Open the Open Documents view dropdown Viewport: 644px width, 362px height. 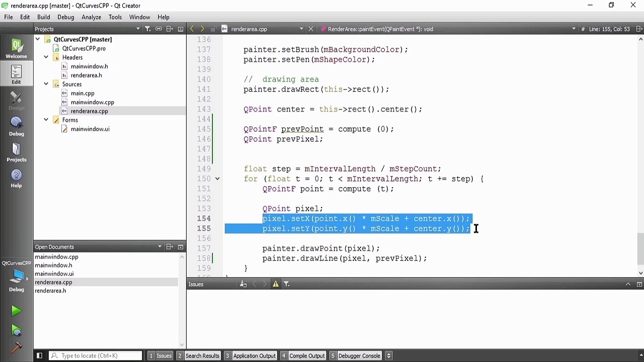pyautogui.click(x=159, y=247)
